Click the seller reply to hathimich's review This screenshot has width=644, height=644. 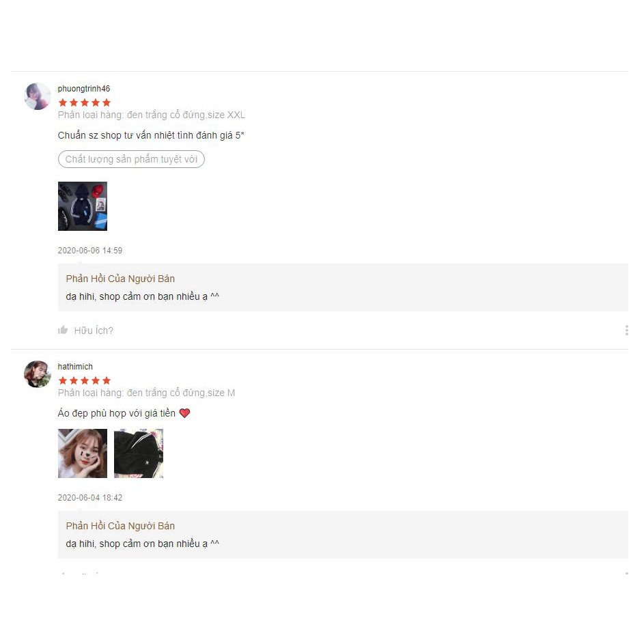click(x=343, y=535)
